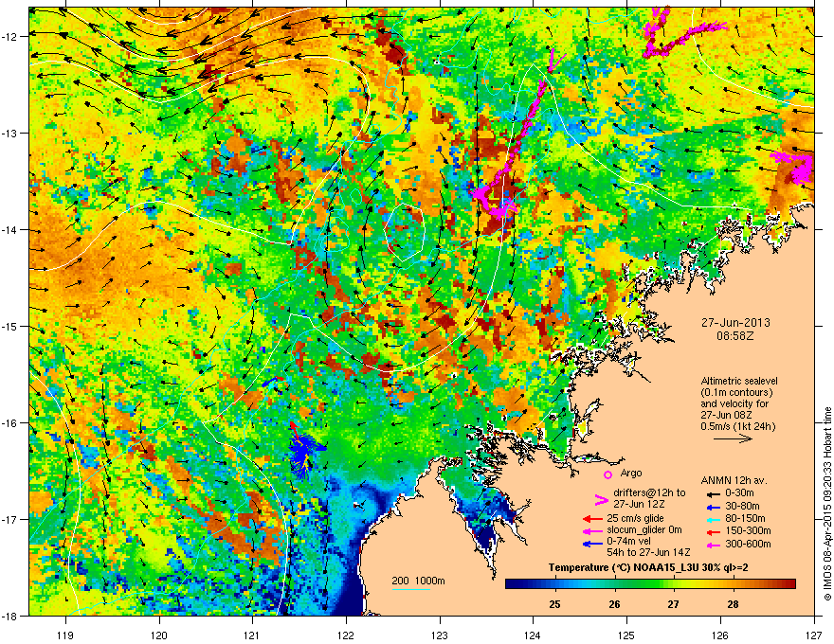Click the Temperature NOAA15_L3U colorbar title
Screen dimensions: 834x644
pos(648,567)
